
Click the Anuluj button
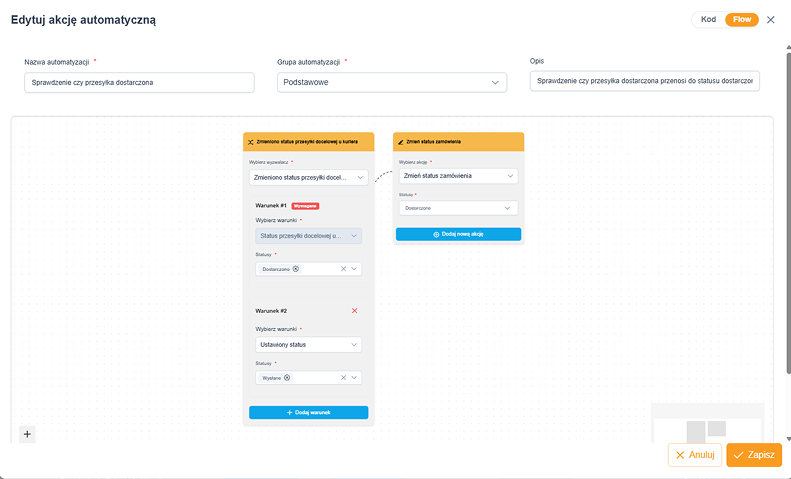(695, 455)
